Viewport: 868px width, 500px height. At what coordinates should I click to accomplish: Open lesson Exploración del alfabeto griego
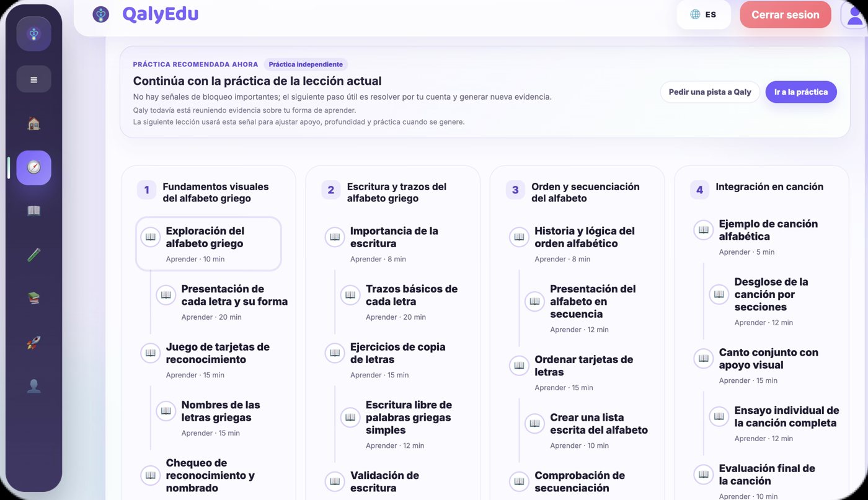click(209, 243)
